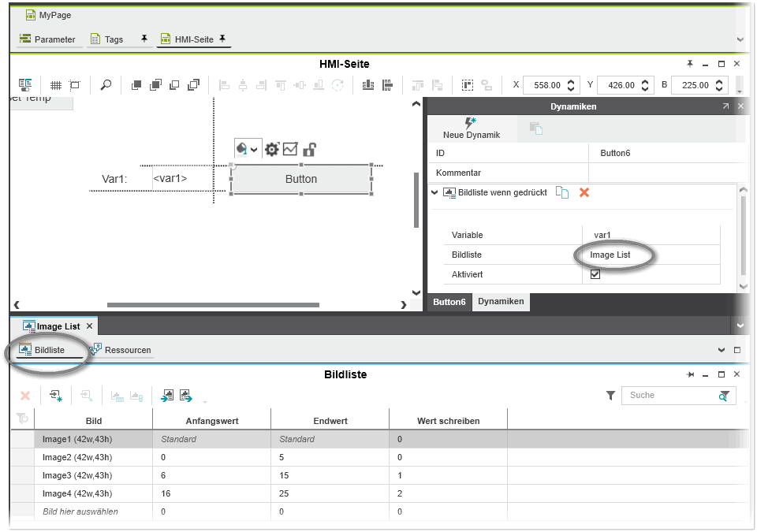Image resolution: width=757 pixels, height=532 pixels.
Task: Toggle the grid display icon
Action: coord(56,85)
